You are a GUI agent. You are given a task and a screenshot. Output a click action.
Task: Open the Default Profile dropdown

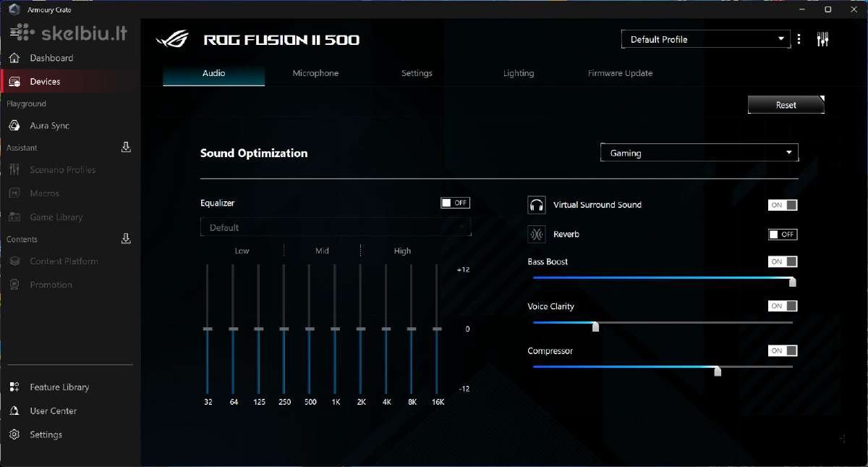pos(706,39)
